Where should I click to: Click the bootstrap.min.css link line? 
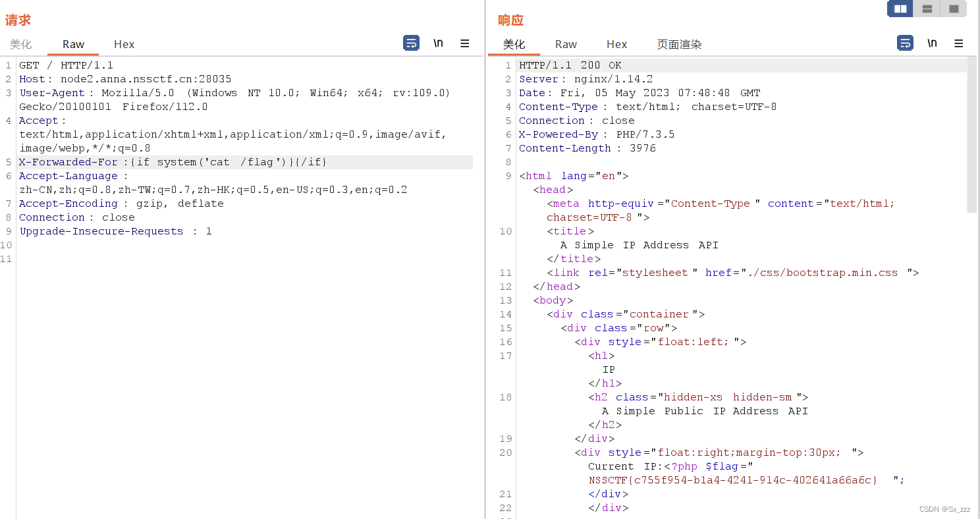(732, 273)
